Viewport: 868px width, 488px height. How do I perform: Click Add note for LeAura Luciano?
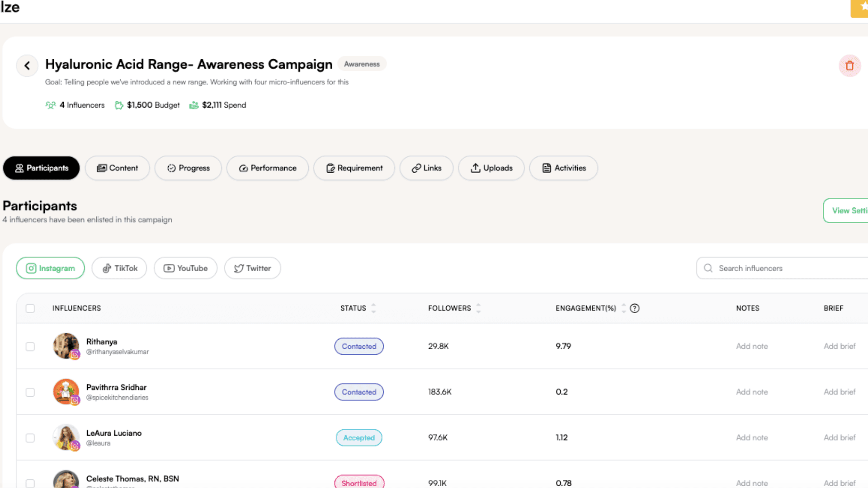tap(751, 437)
